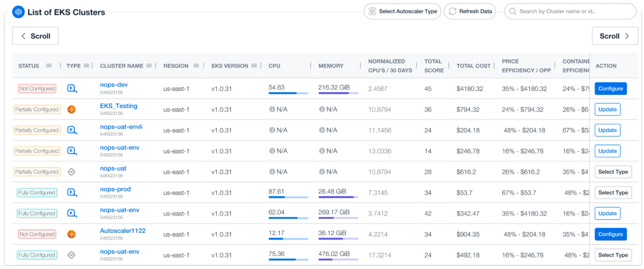Click the Karpenter type icon for nops-dev
Image resolution: width=644 pixels, height=269 pixels.
pos(72,88)
